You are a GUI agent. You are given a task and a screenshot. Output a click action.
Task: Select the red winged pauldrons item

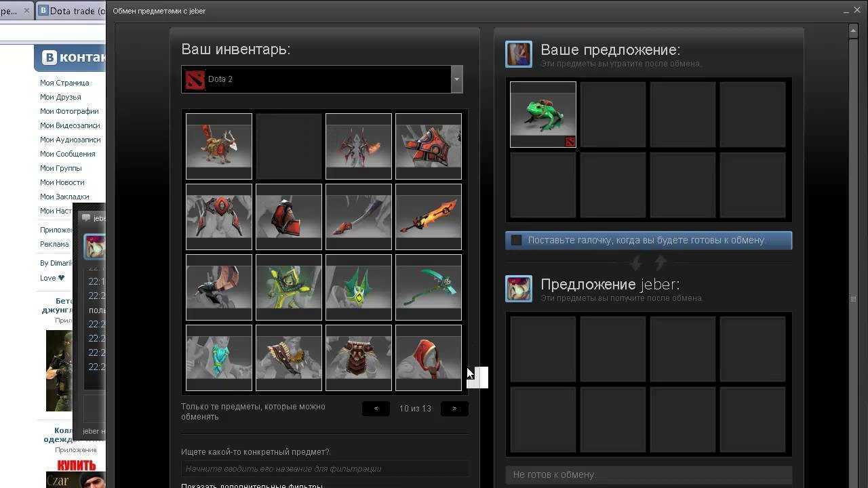(x=219, y=217)
